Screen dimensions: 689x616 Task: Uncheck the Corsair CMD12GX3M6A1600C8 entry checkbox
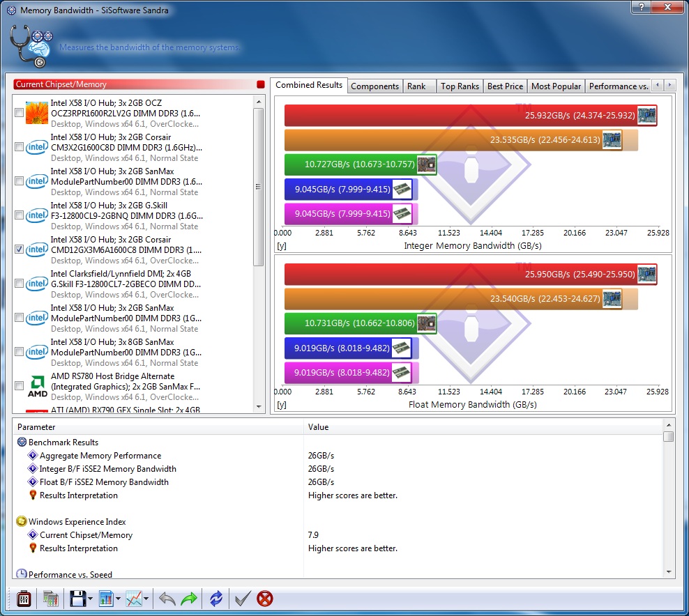point(19,249)
